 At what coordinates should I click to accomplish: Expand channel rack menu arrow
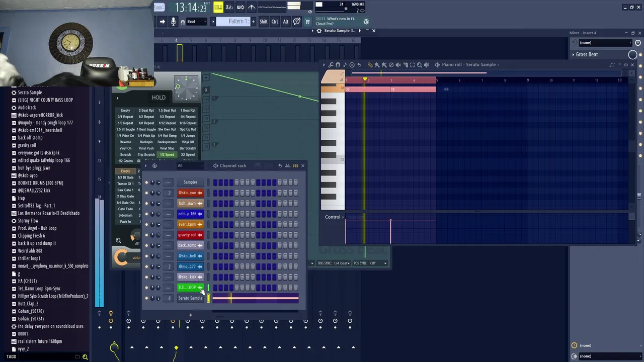click(x=145, y=165)
